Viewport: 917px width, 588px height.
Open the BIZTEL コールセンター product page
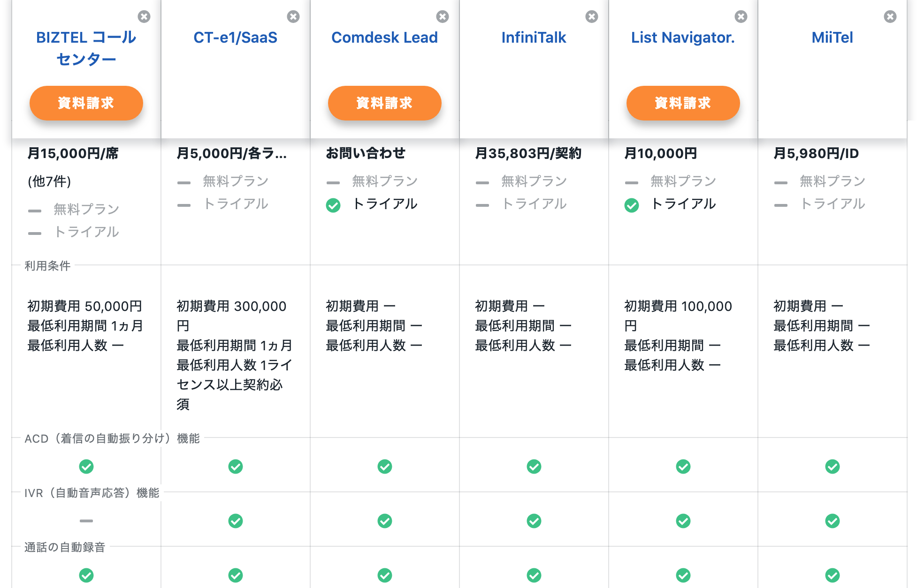[86, 48]
